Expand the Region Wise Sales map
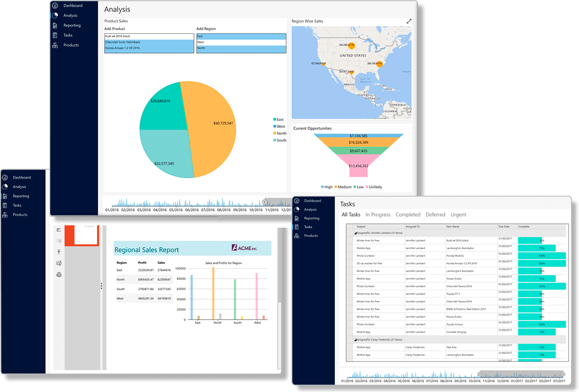The width and height of the screenshot is (579, 392). (x=409, y=21)
